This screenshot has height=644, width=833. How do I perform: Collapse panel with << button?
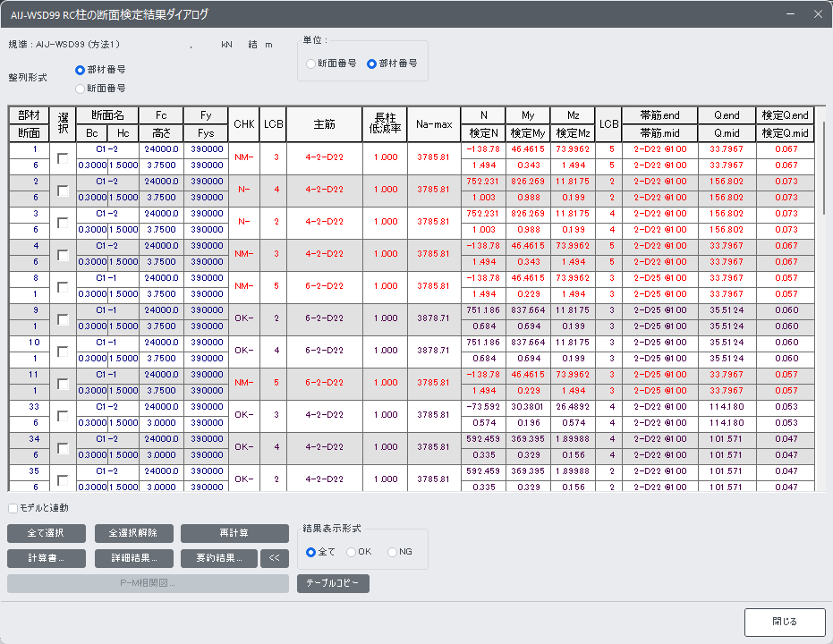point(274,558)
